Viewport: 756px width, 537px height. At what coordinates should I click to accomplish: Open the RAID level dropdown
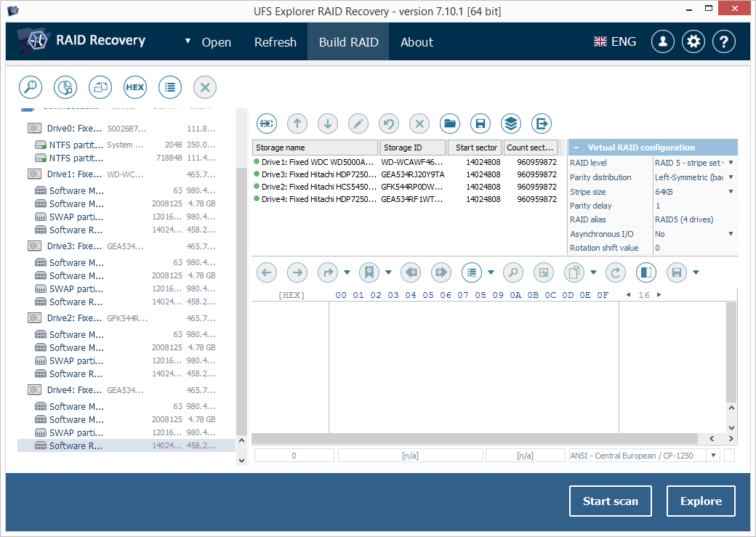click(731, 163)
